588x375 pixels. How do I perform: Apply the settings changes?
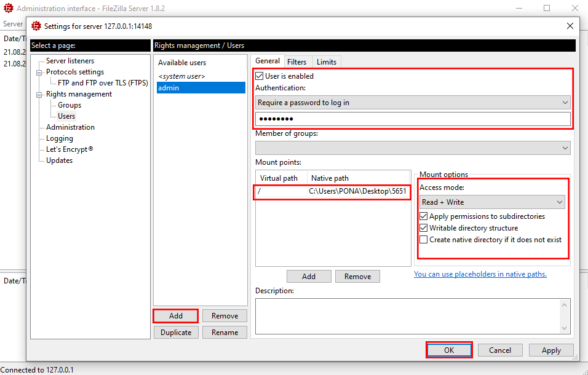551,350
